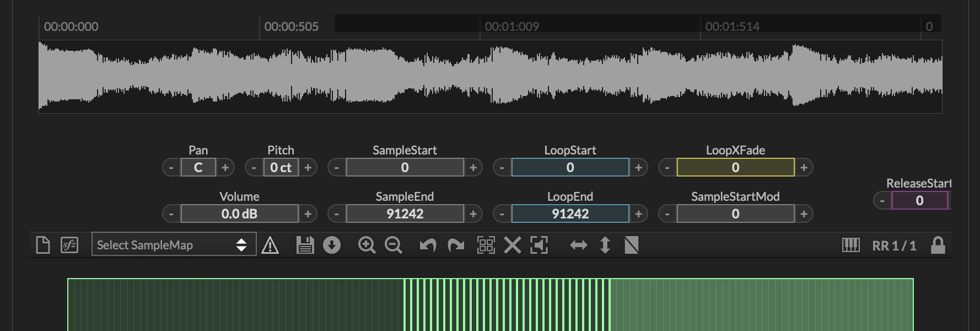The height and width of the screenshot is (331, 980).
Task: Click the warning triangle icon
Action: 270,245
